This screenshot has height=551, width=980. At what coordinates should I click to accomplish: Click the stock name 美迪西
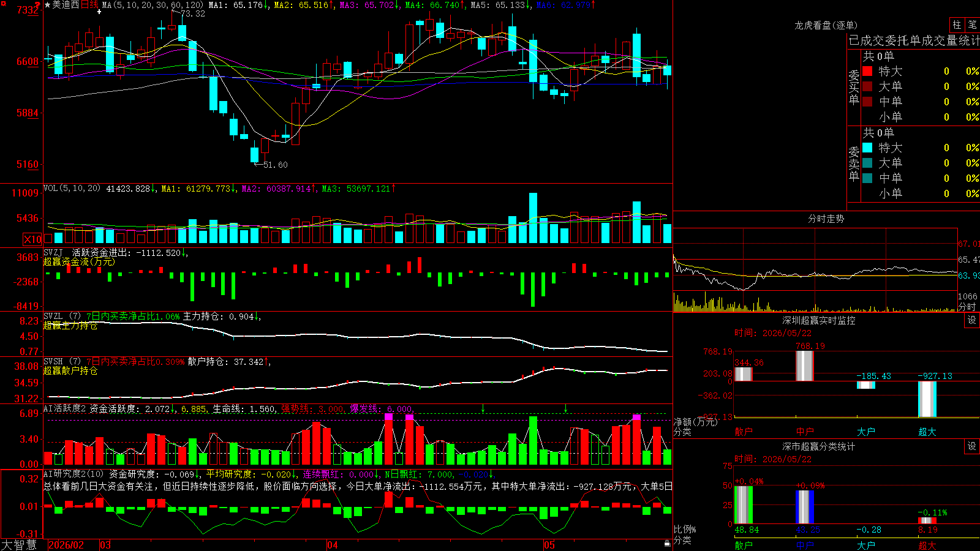pos(66,5)
